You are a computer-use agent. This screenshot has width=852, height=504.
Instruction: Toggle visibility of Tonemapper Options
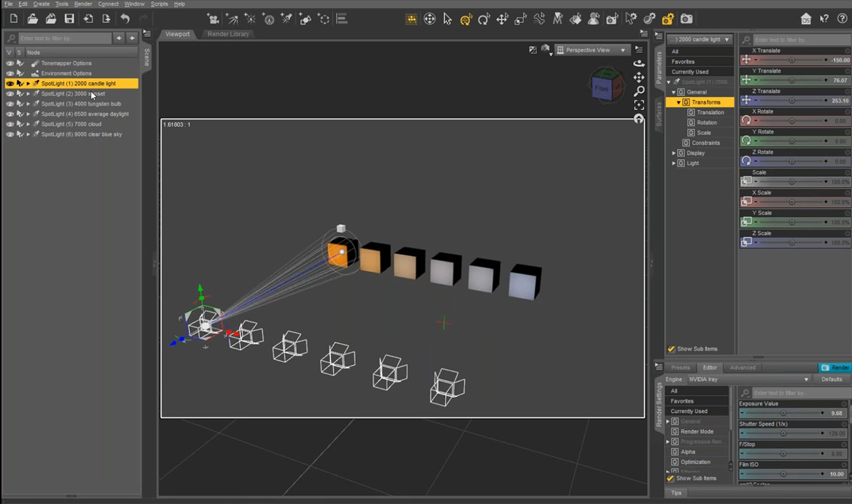coord(10,64)
